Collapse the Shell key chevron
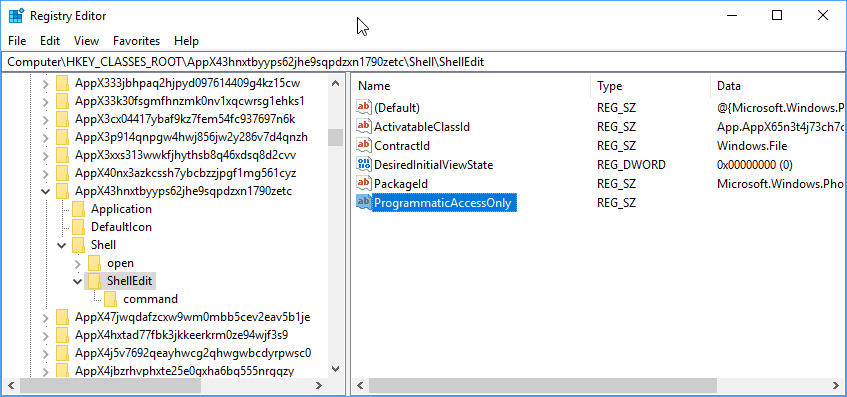Viewport: 847px width, 397px height. click(62, 246)
